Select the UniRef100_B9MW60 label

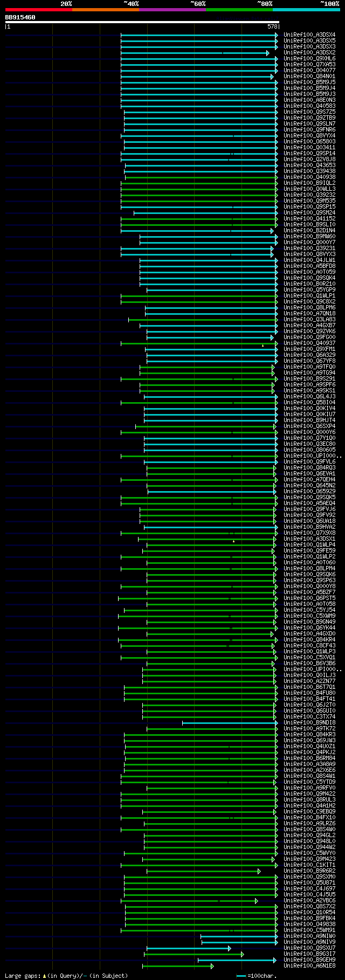point(309,237)
